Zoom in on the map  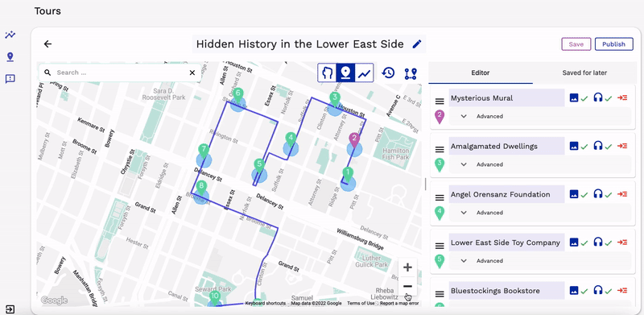[407, 267]
